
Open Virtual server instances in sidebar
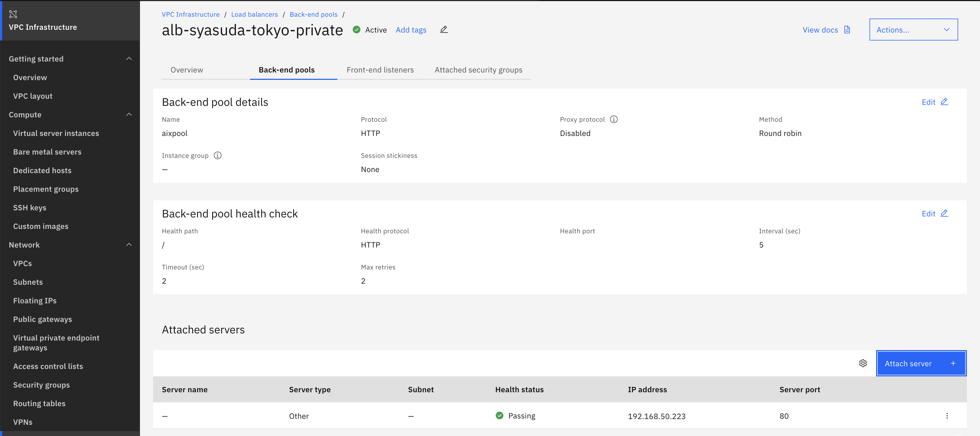click(x=56, y=133)
